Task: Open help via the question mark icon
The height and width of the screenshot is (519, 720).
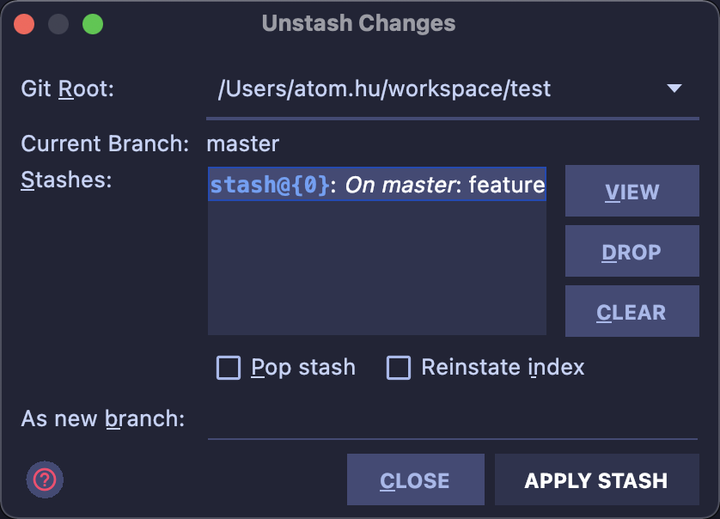Action: point(45,480)
